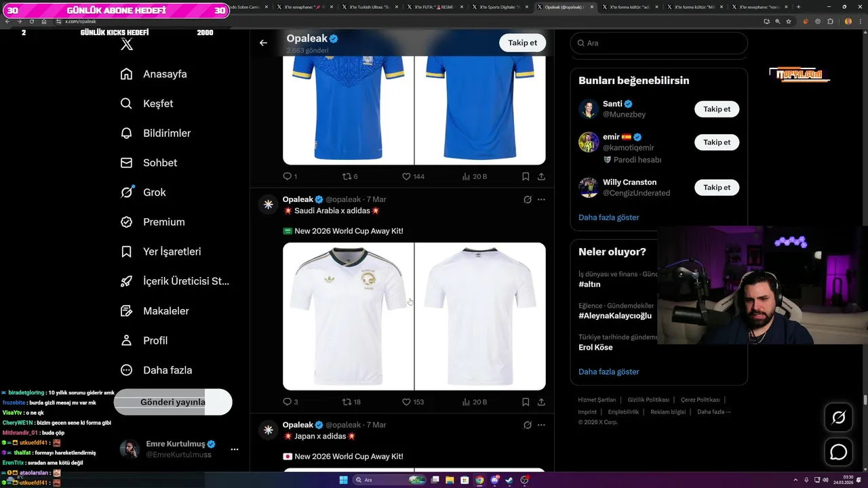The height and width of the screenshot is (488, 868).
Task: Open a new browser tab
Action: 798,7
